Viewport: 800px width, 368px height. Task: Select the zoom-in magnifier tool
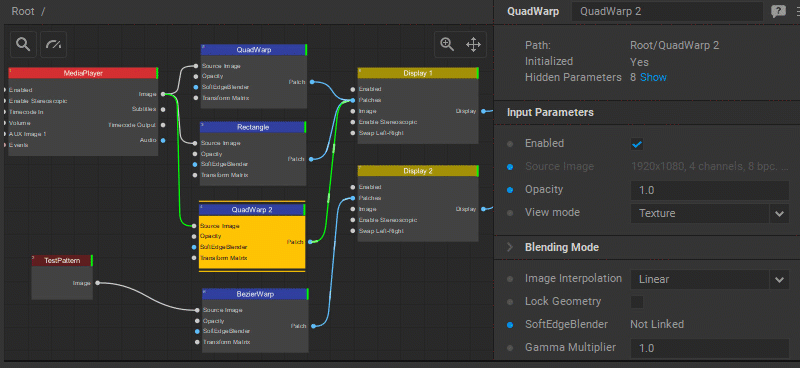(447, 44)
